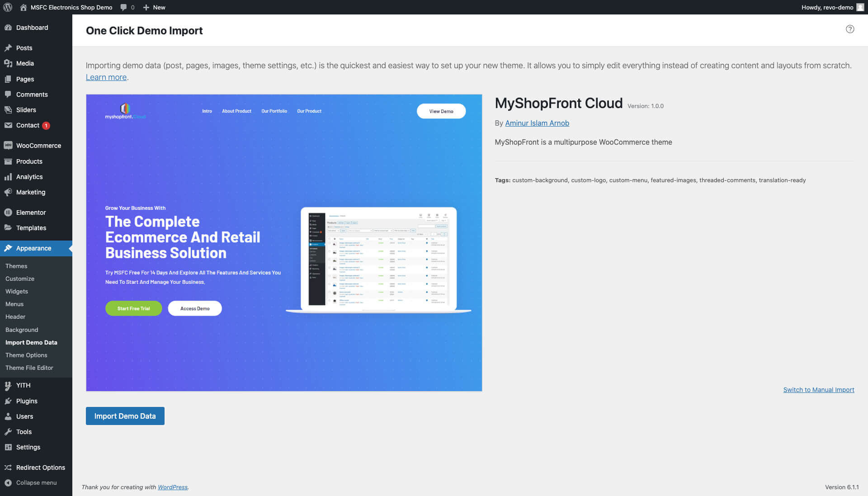Open the New content menu
This screenshot has height=496, width=868.
154,7
